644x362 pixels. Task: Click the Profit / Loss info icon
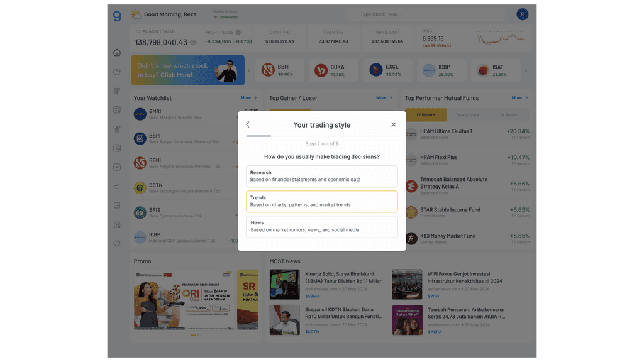[238, 33]
